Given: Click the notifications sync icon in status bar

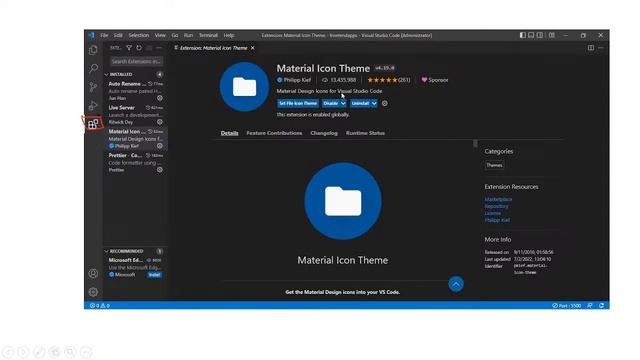Looking at the screenshot, I should (x=602, y=305).
